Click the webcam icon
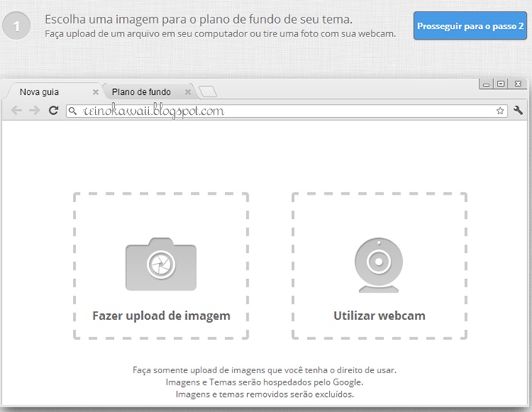This screenshot has height=412, width=532. (x=378, y=265)
